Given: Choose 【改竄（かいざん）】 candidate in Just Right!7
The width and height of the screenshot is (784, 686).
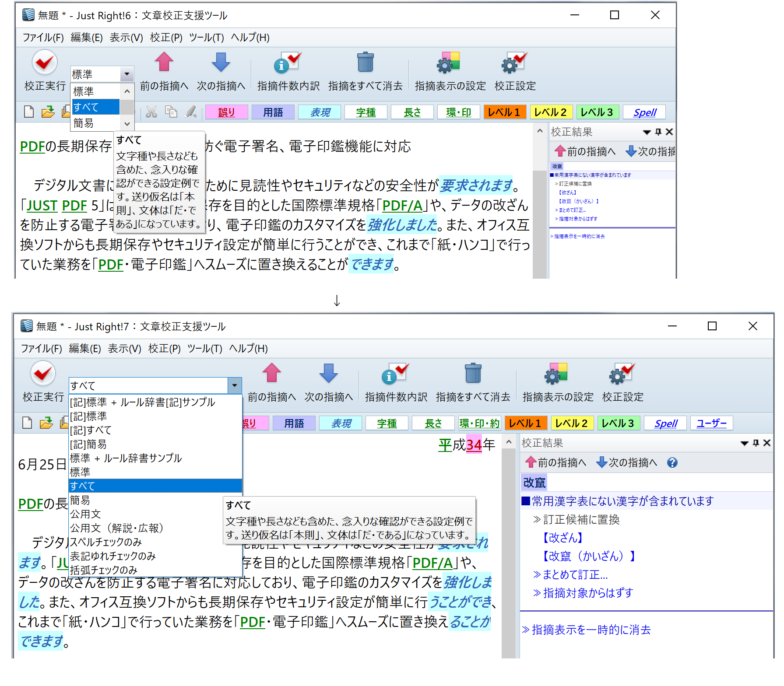Looking at the screenshot, I should 589,556.
